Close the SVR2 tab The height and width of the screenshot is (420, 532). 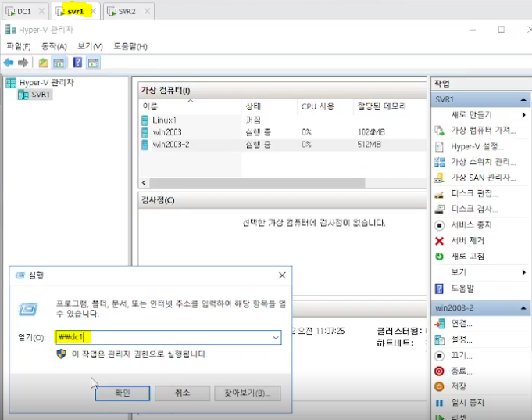point(147,11)
